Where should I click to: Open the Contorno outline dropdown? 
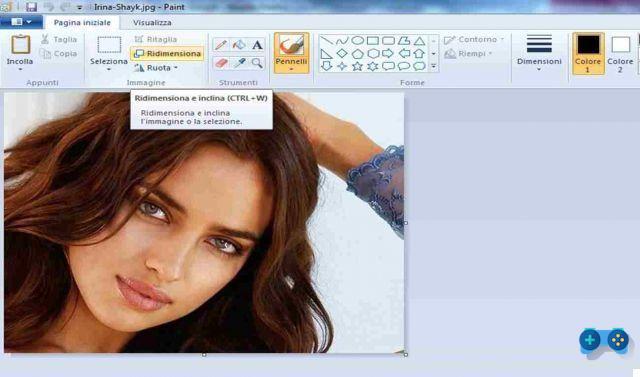coord(474,40)
